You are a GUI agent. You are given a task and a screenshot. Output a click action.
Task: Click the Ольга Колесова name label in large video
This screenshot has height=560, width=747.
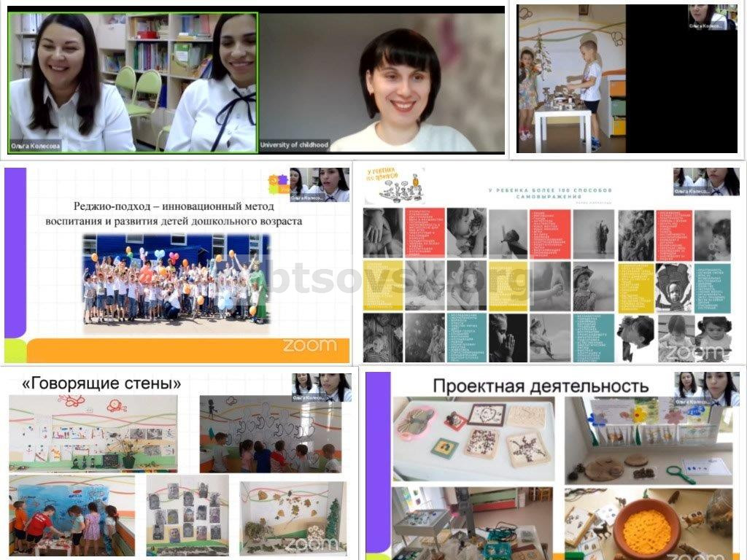(35, 146)
